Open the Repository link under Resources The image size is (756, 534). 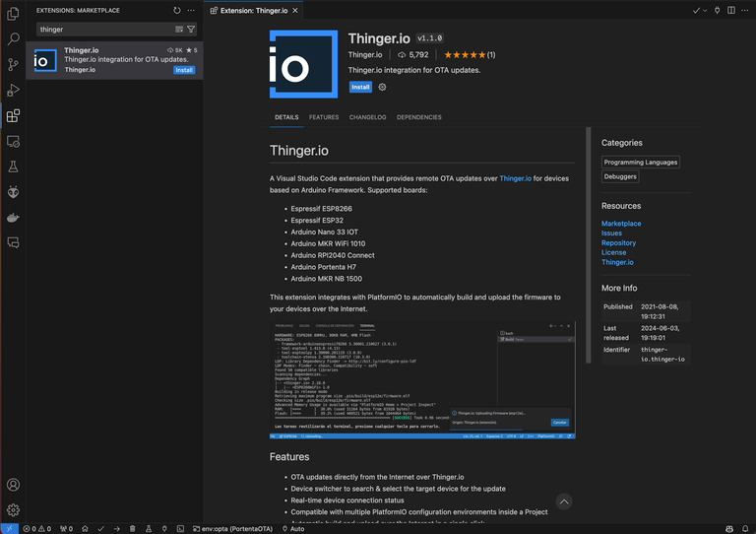coord(618,242)
